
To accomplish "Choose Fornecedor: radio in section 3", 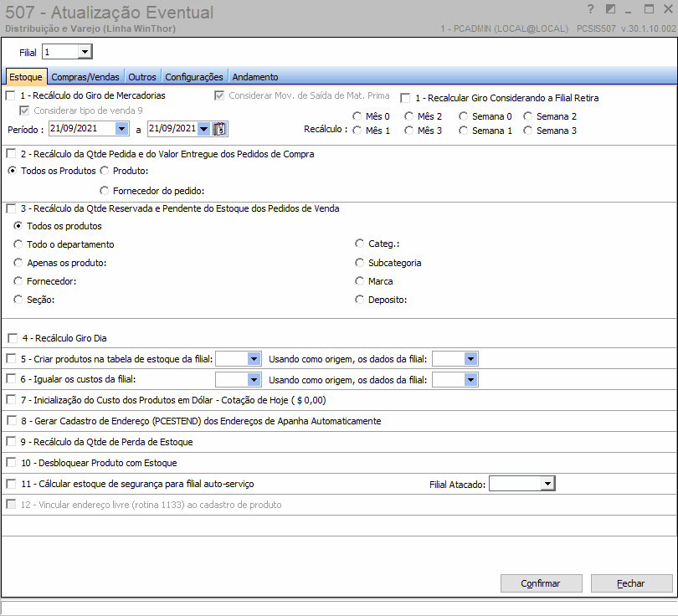I will (x=18, y=281).
